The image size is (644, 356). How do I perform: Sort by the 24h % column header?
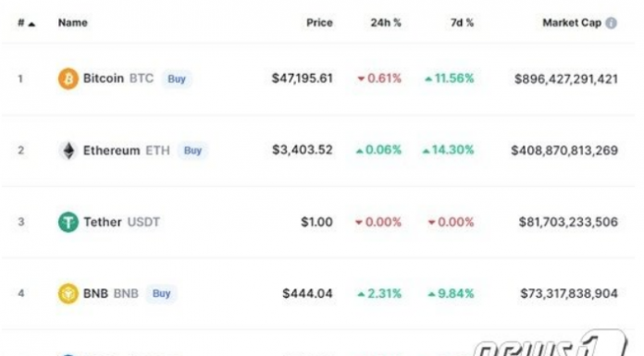point(386,22)
